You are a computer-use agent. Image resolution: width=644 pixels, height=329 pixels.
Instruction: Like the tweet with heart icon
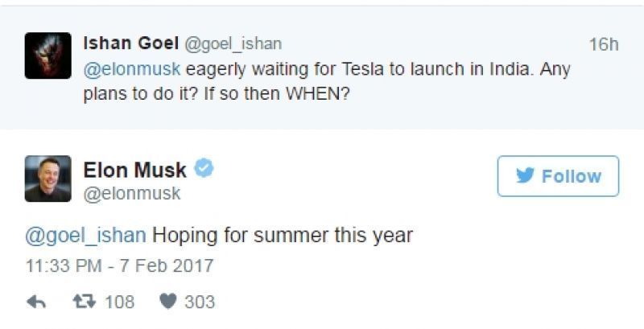(167, 302)
